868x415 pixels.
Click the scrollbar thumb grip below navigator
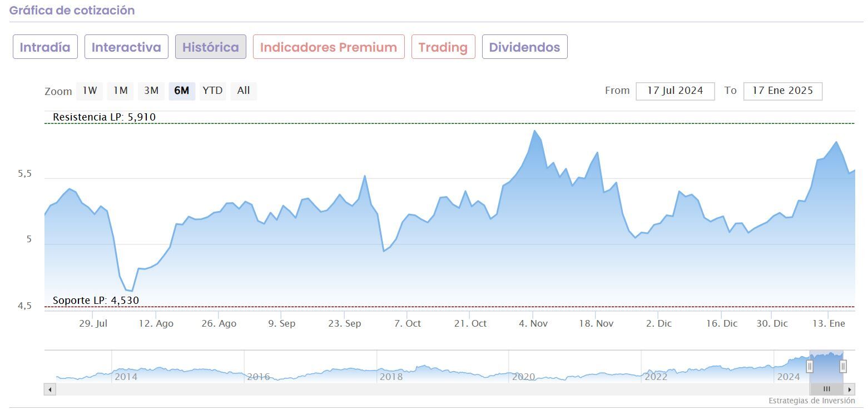coord(826,389)
